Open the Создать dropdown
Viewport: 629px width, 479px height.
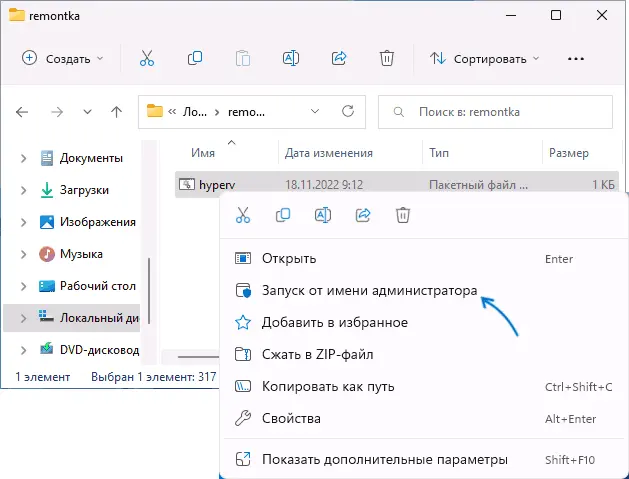click(62, 58)
